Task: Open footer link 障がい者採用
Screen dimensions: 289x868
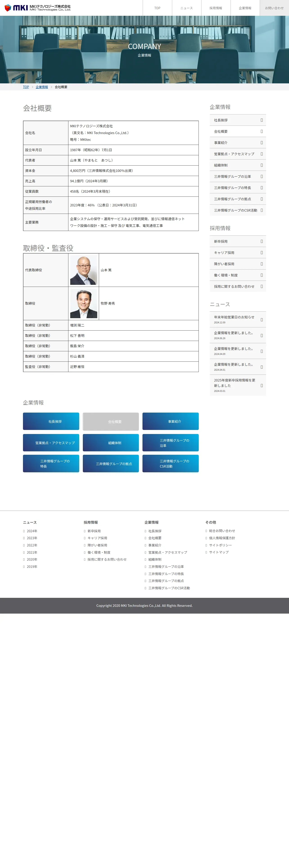Action: 97,545
